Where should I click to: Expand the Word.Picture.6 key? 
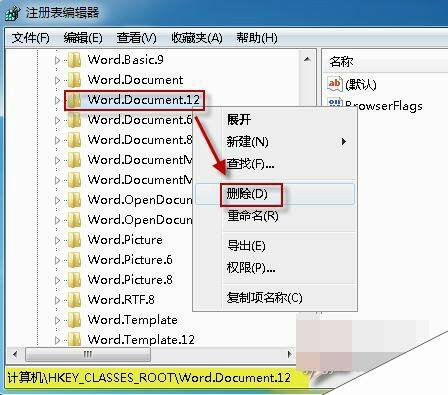pos(57,260)
